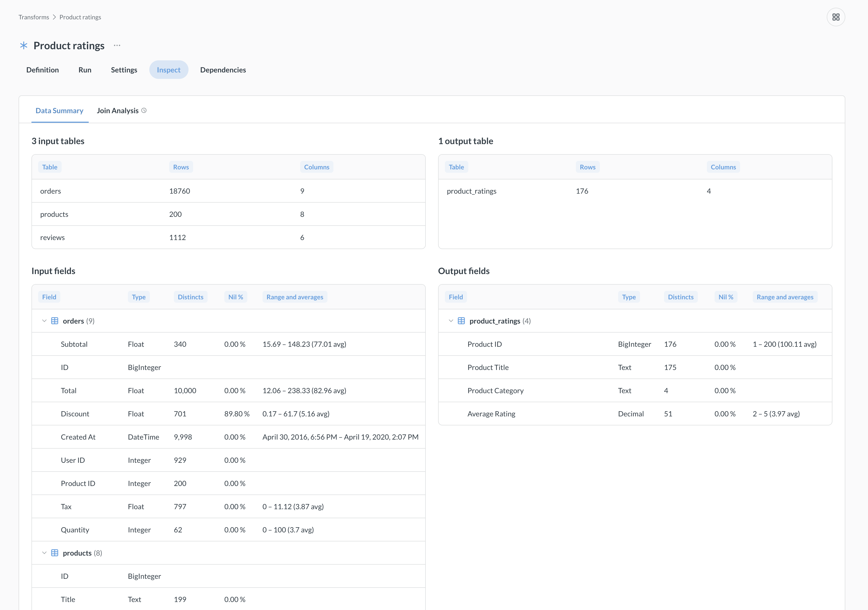This screenshot has width=868, height=610.
Task: Click the table icon beside the orders group
Action: [55, 320]
